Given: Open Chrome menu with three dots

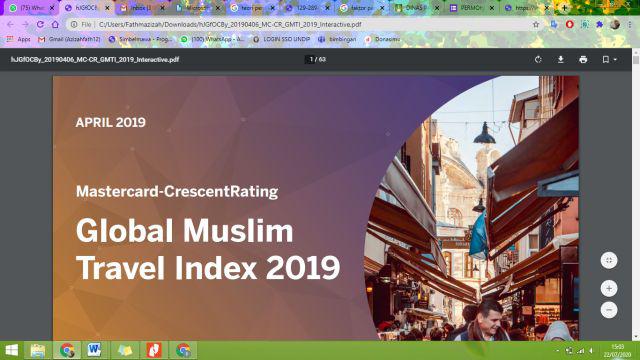Looking at the screenshot, I should click(630, 24).
